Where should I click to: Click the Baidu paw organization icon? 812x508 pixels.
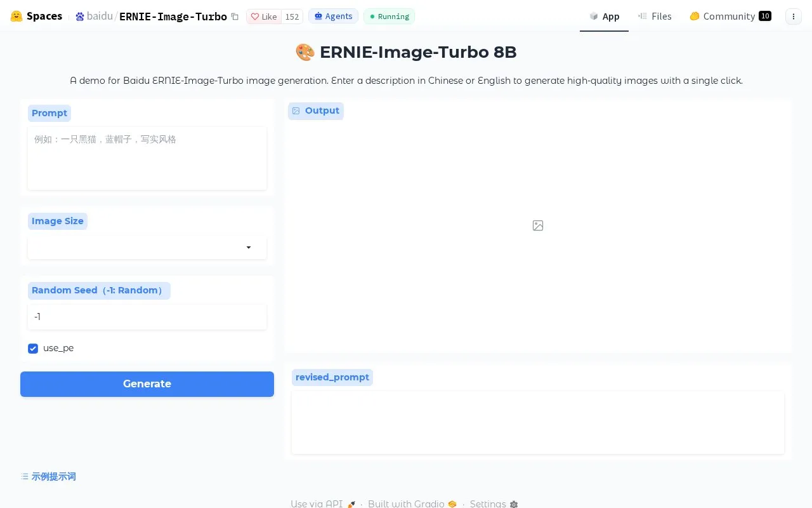(x=80, y=17)
